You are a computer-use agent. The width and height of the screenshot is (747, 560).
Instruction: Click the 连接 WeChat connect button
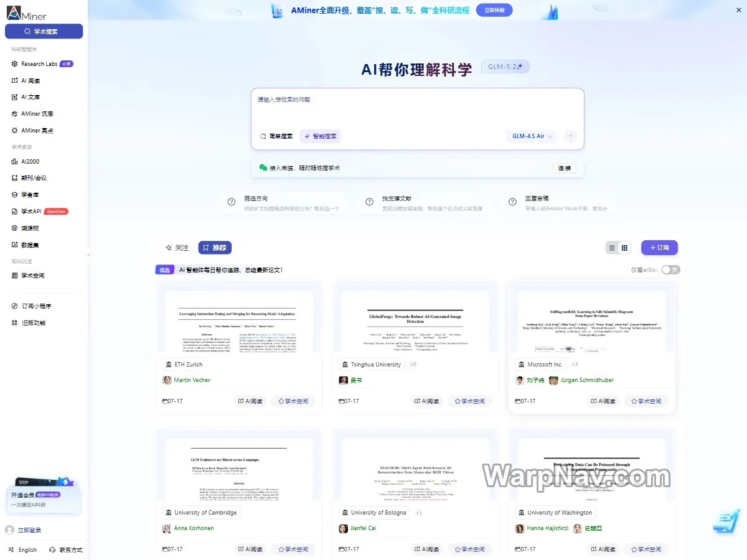[x=565, y=168]
